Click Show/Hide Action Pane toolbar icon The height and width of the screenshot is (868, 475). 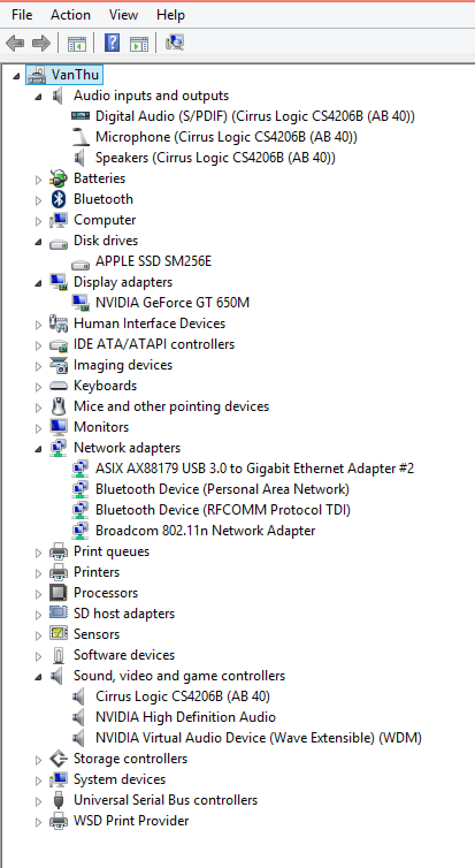[x=139, y=43]
